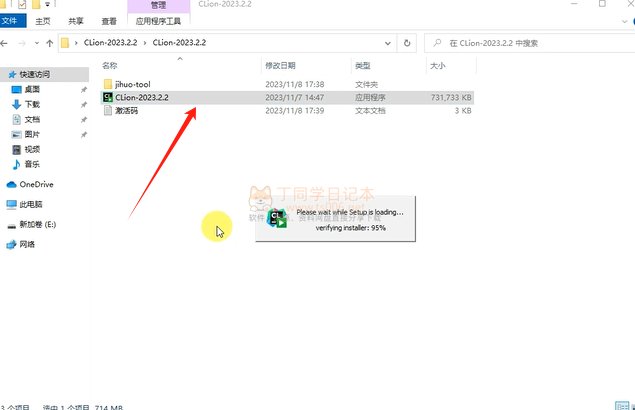Viewport: 635px width, 410px height.
Task: Click the 激活码 text file icon
Action: pyautogui.click(x=108, y=111)
